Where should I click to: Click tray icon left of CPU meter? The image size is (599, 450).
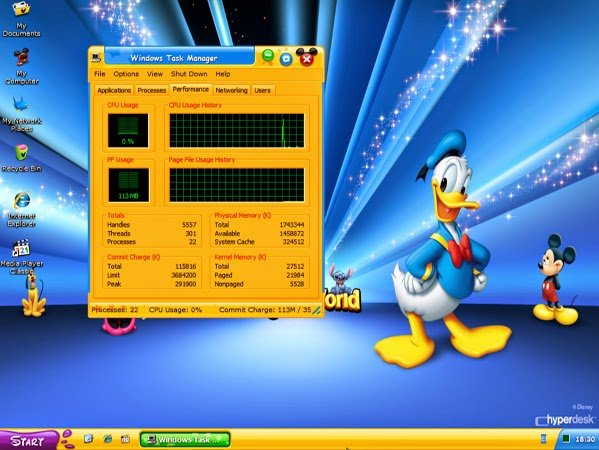pos(544,439)
